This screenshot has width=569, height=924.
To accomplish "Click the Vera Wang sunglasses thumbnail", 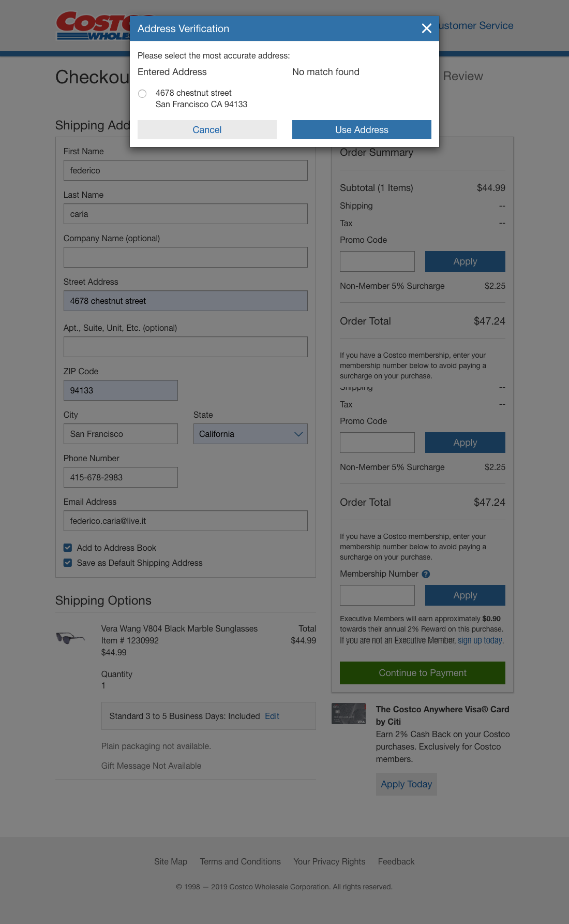I will click(71, 638).
